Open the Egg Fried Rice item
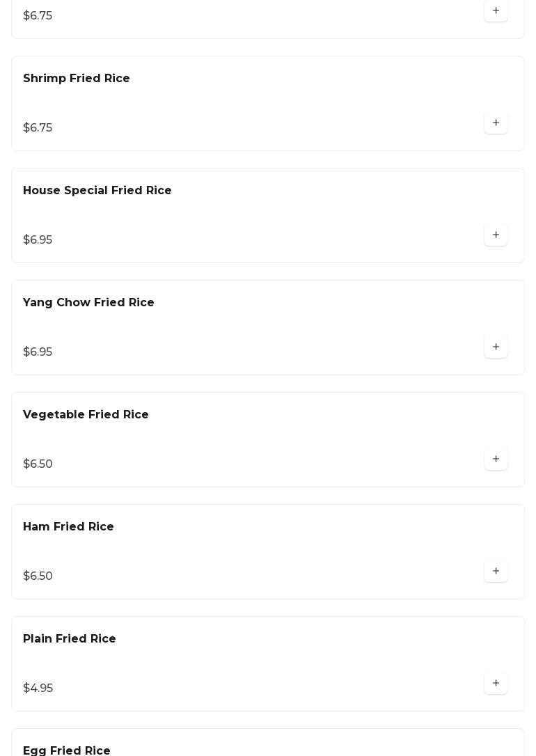 tap(67, 750)
